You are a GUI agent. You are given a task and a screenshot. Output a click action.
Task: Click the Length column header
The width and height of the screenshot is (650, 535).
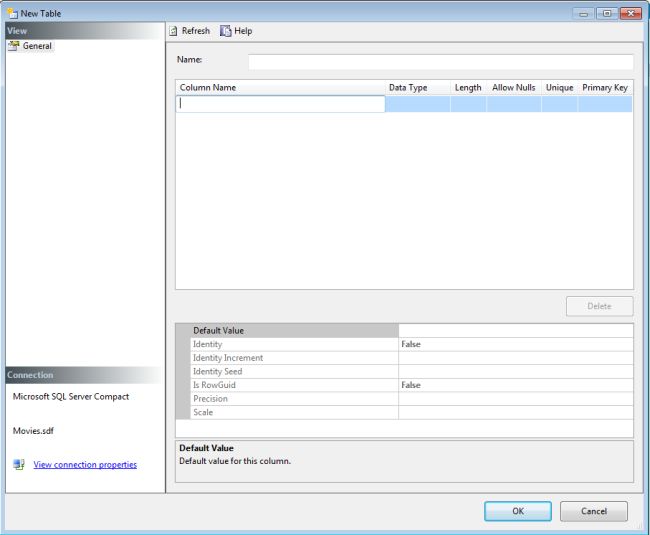click(468, 88)
